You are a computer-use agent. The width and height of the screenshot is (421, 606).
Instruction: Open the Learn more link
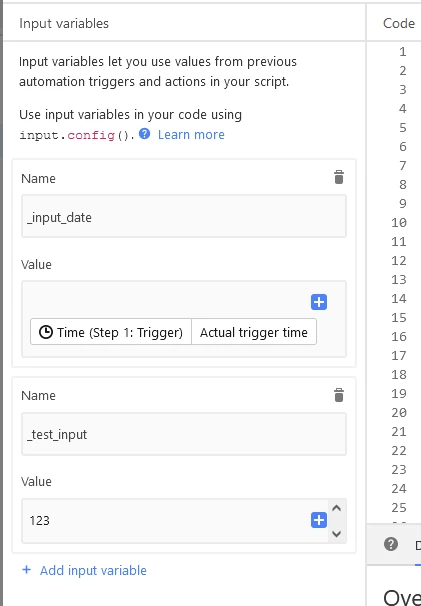tap(191, 134)
